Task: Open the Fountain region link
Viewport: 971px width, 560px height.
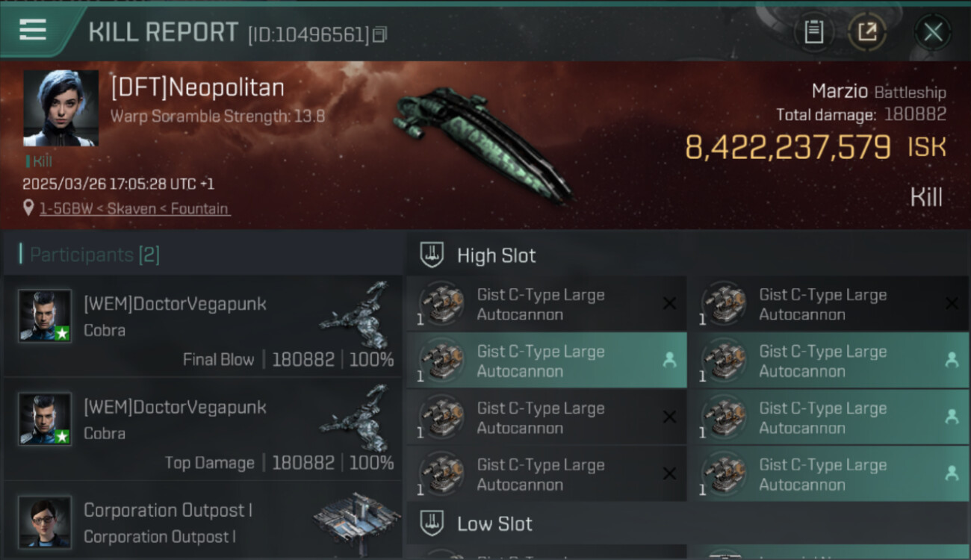Action: click(199, 209)
